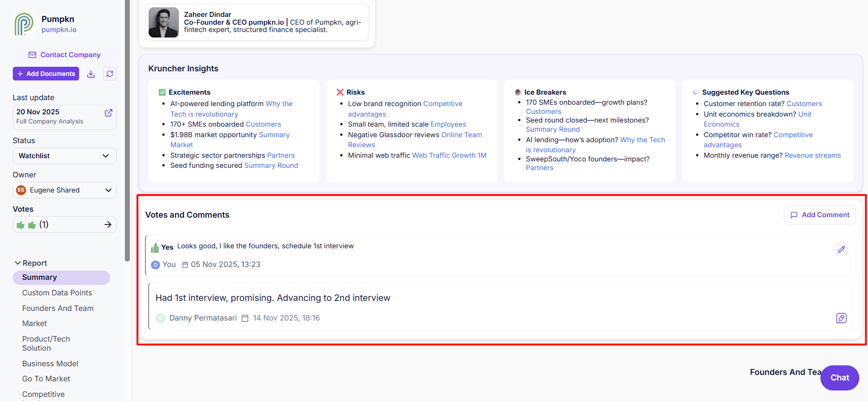Click the download documents icon

pyautogui.click(x=91, y=74)
